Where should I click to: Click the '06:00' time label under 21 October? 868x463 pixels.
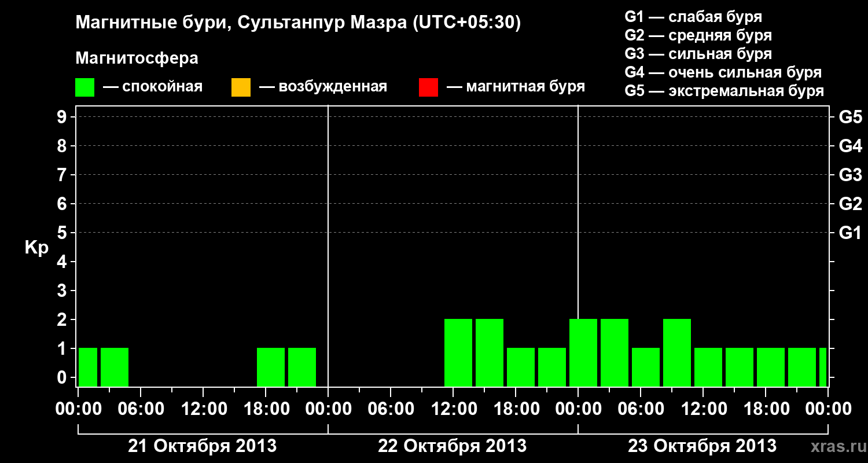click(141, 409)
